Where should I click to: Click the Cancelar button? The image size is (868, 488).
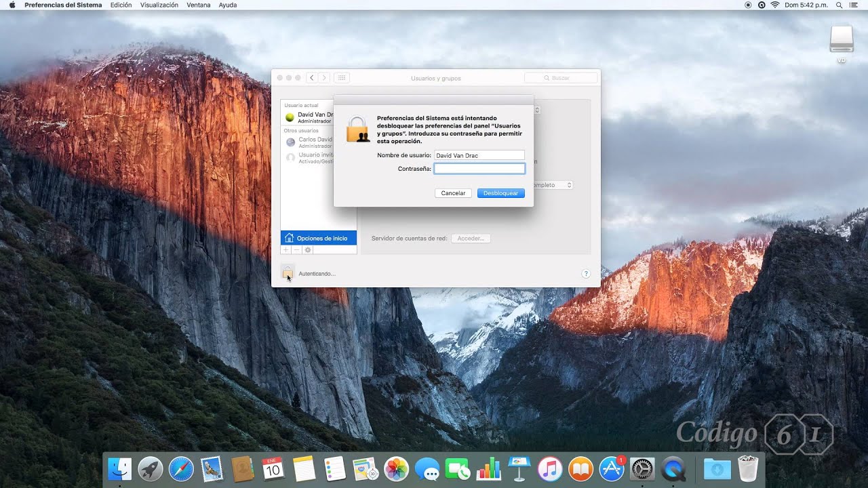click(x=453, y=193)
